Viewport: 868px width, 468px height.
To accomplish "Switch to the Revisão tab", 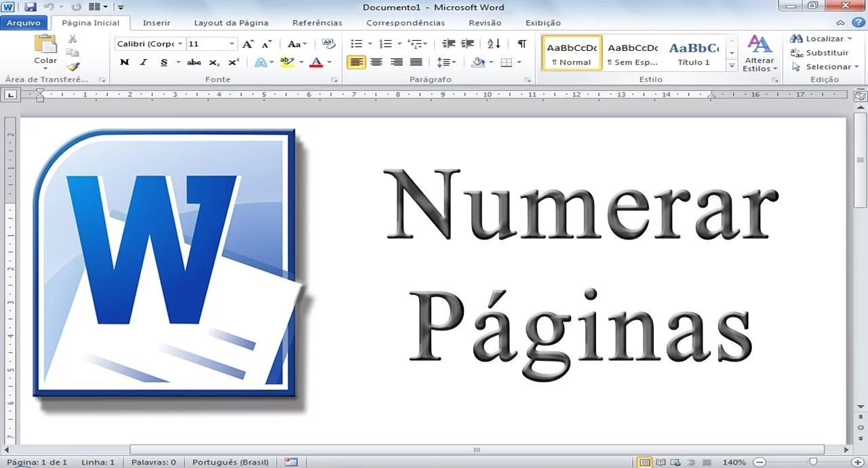I will 485,22.
